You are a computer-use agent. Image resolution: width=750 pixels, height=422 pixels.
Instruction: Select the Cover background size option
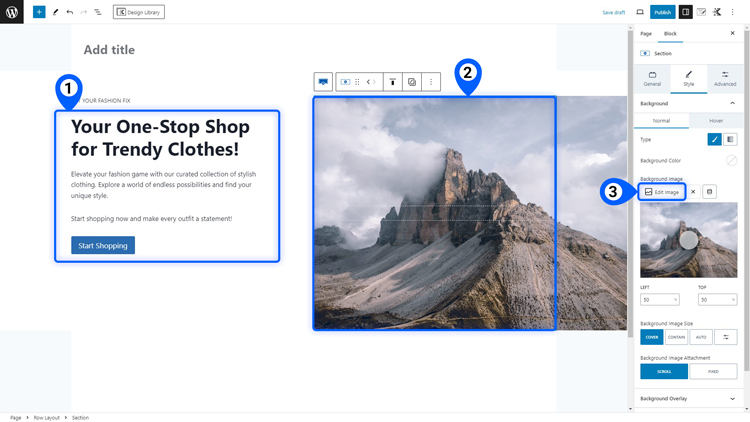tap(652, 337)
